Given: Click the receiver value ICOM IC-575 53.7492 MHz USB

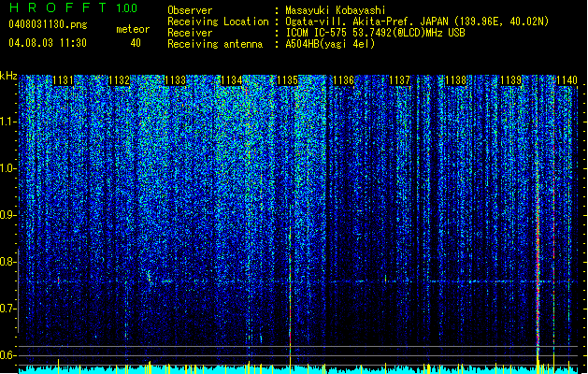Looking at the screenshot, I should tap(375, 33).
